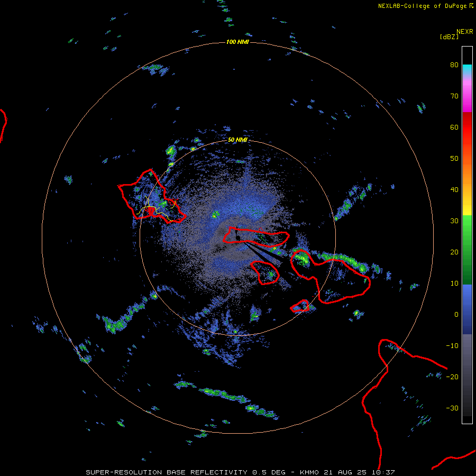Click the 30 value on the dBZ scale
The width and height of the screenshot is (476, 476).
click(x=454, y=221)
